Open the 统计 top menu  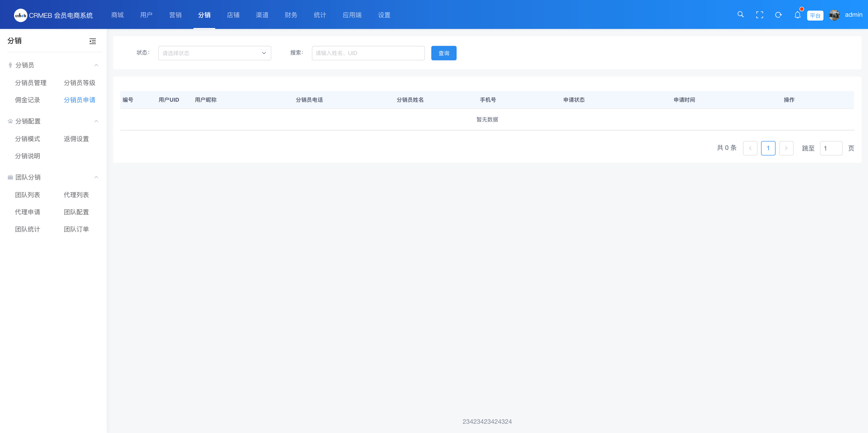[320, 15]
